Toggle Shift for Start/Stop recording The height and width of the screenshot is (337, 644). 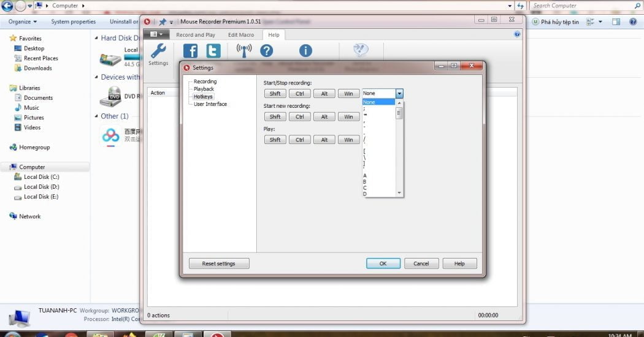click(275, 94)
